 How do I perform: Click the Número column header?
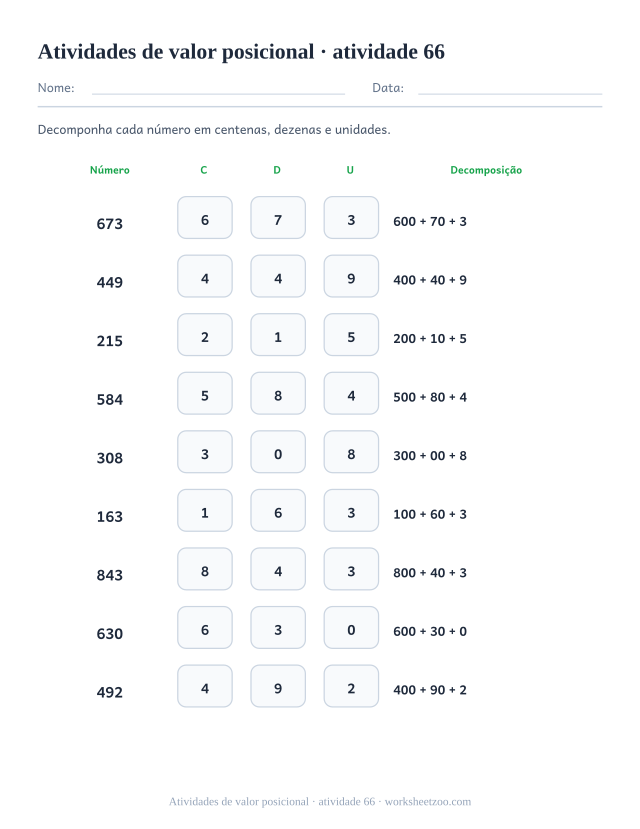109,170
